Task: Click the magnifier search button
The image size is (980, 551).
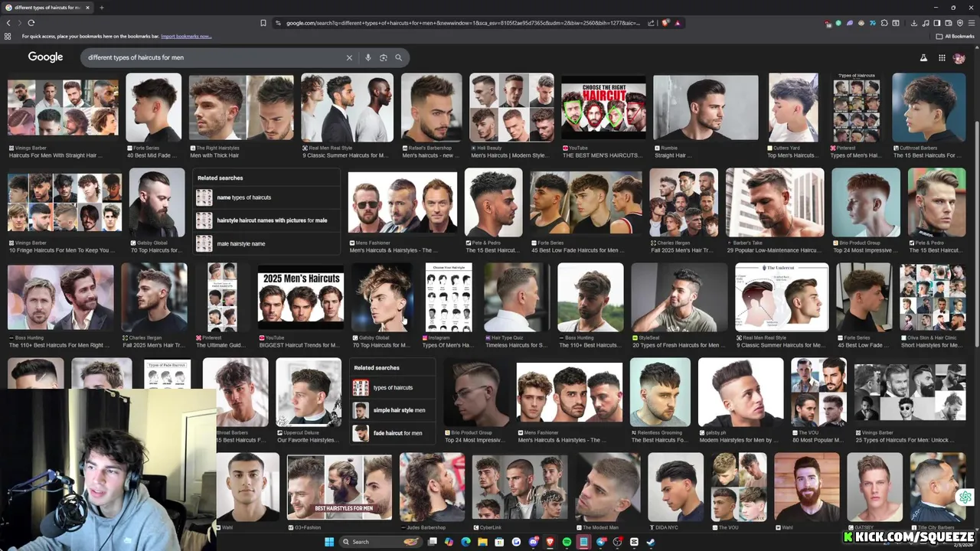Action: tap(399, 57)
